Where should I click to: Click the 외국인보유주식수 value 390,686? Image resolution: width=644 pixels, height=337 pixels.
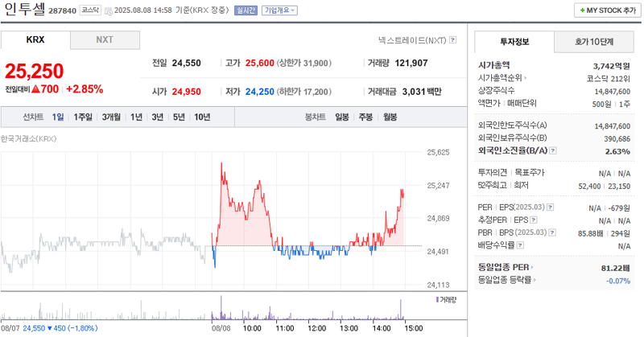617,139
